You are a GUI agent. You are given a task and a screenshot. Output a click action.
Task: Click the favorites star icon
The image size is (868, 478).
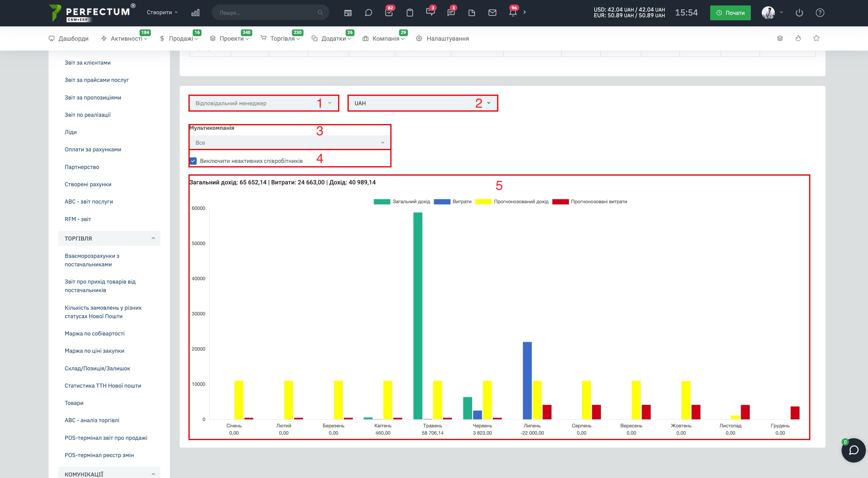[816, 39]
